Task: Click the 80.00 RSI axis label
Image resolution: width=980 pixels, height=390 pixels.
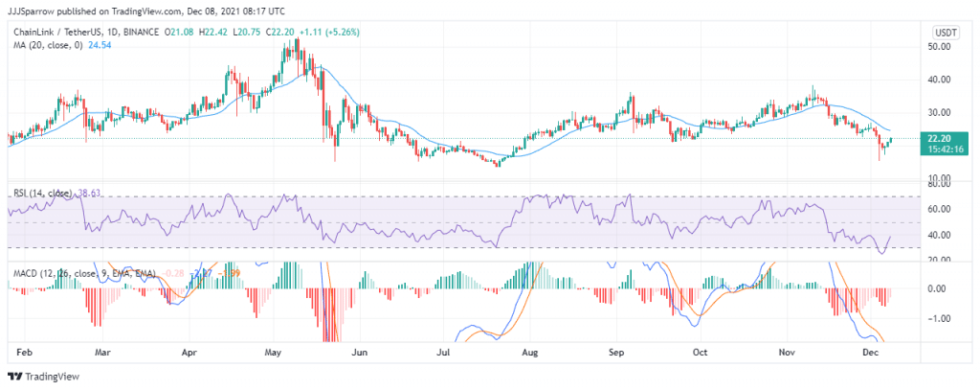Action: click(x=940, y=185)
